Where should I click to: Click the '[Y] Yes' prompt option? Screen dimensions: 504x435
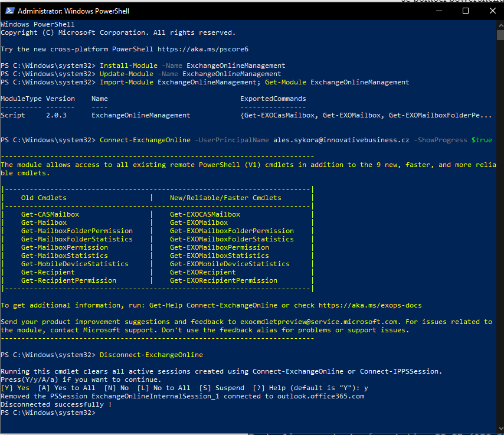point(15,388)
